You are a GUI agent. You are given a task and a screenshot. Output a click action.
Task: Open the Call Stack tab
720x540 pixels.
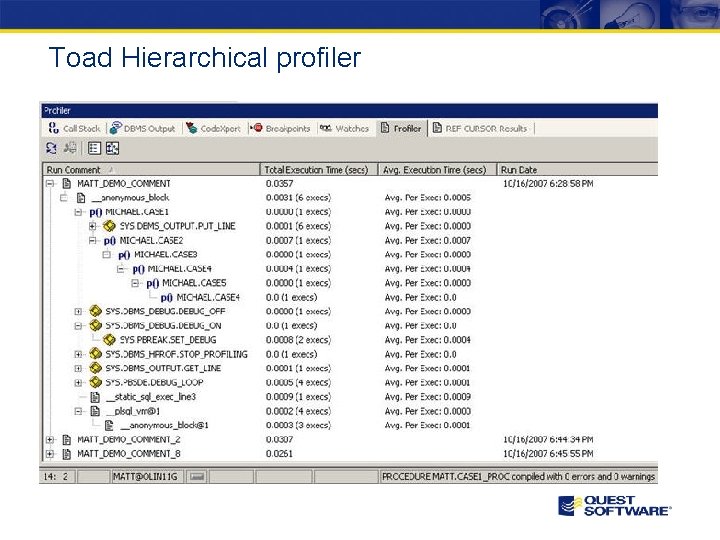click(x=74, y=129)
